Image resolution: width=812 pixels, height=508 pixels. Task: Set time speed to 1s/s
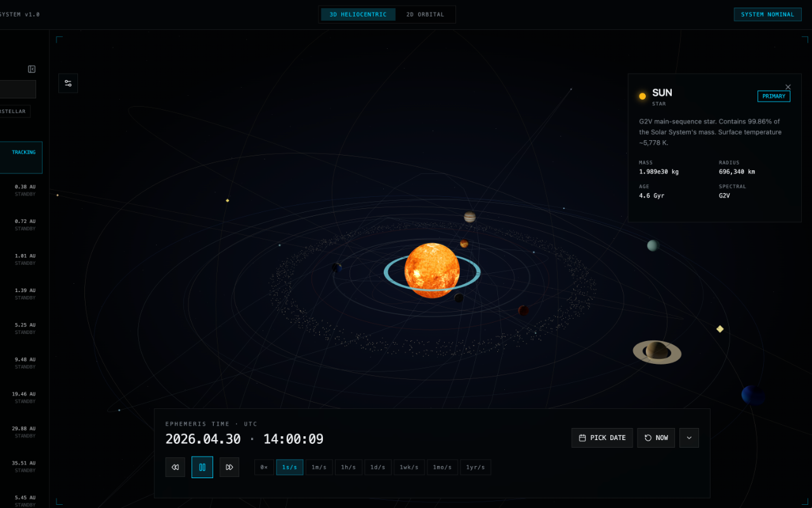coord(290,467)
